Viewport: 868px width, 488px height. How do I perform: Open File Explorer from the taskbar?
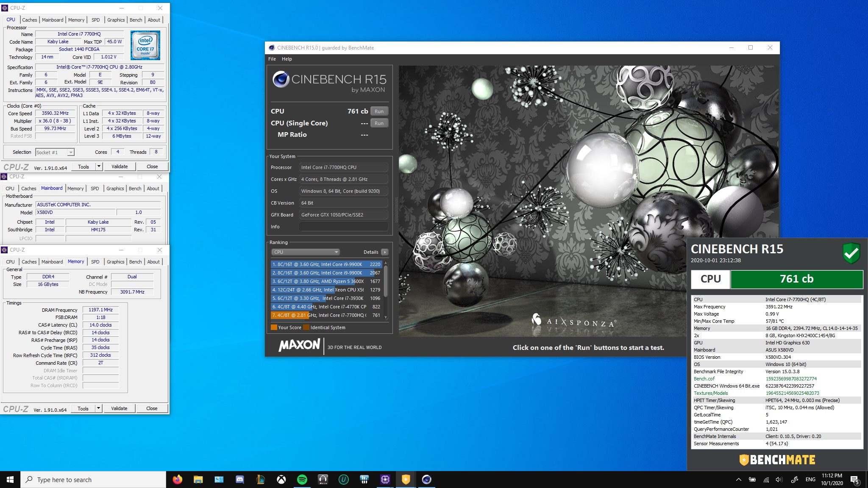tap(198, 480)
